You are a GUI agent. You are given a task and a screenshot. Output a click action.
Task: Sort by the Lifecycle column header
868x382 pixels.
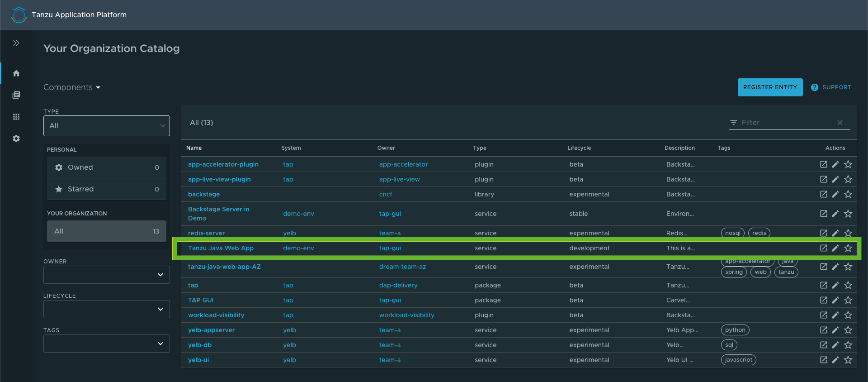click(579, 148)
